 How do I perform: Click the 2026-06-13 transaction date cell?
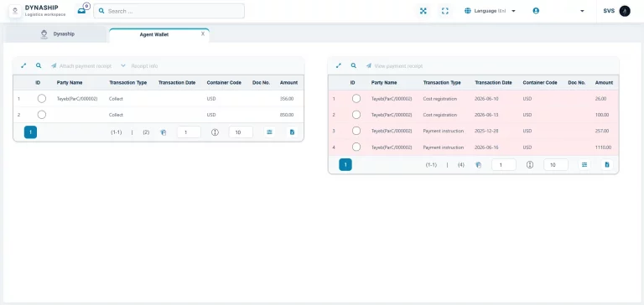[x=486, y=115]
